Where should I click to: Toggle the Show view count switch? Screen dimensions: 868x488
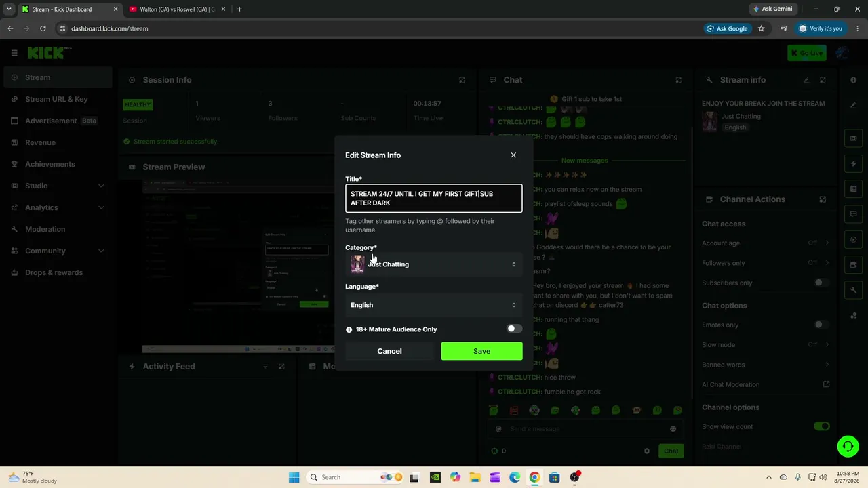821,426
